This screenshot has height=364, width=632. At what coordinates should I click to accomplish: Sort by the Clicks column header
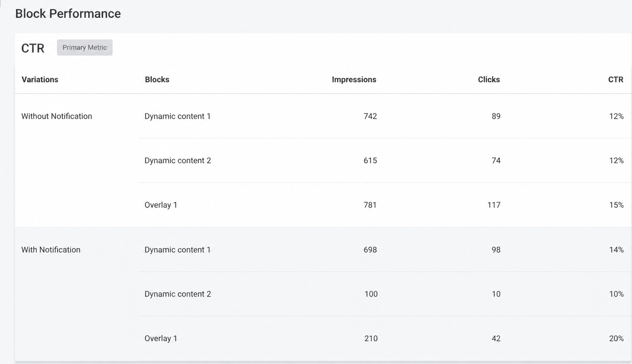[x=489, y=80]
